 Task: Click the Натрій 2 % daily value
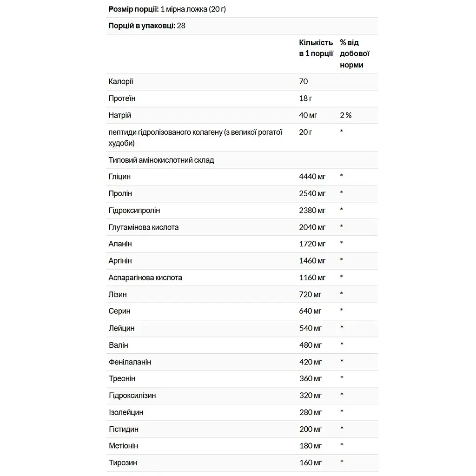click(x=345, y=115)
